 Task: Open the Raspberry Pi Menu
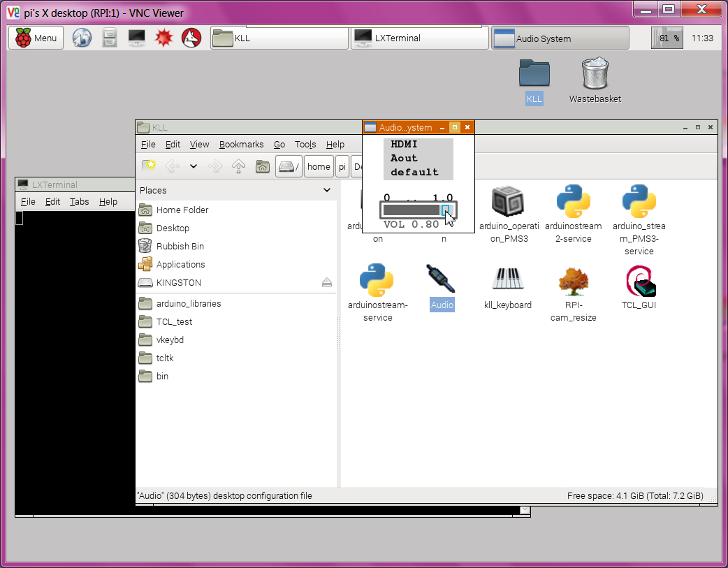tap(36, 38)
